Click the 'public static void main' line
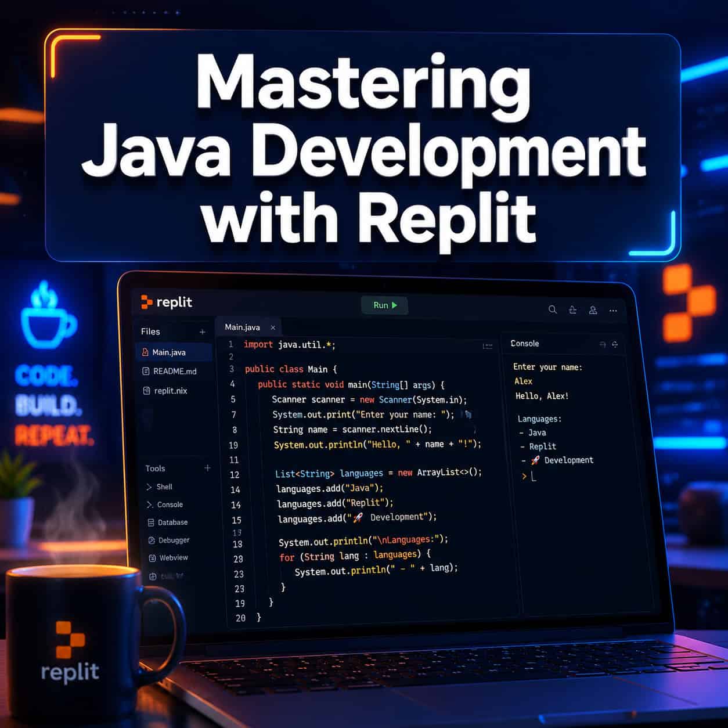 [x=351, y=384]
